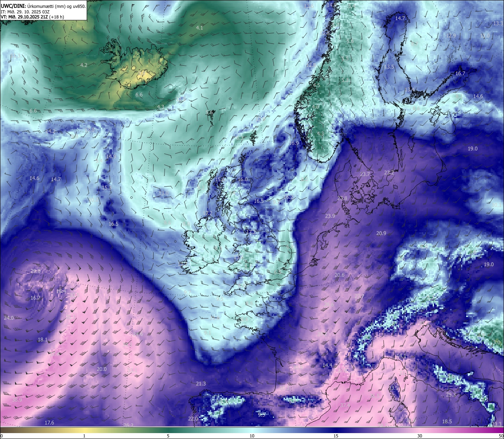Click the 17.6 value label
The height and width of the screenshot is (439, 504).
[x=49, y=422]
